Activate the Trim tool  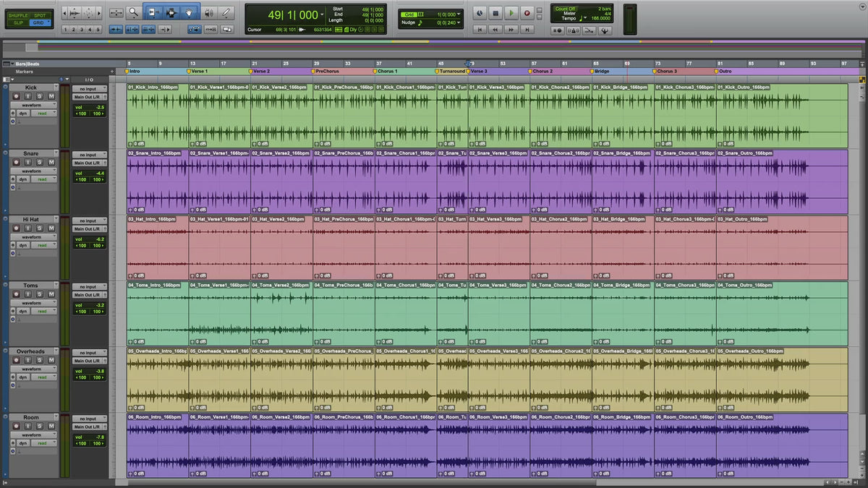pos(153,12)
